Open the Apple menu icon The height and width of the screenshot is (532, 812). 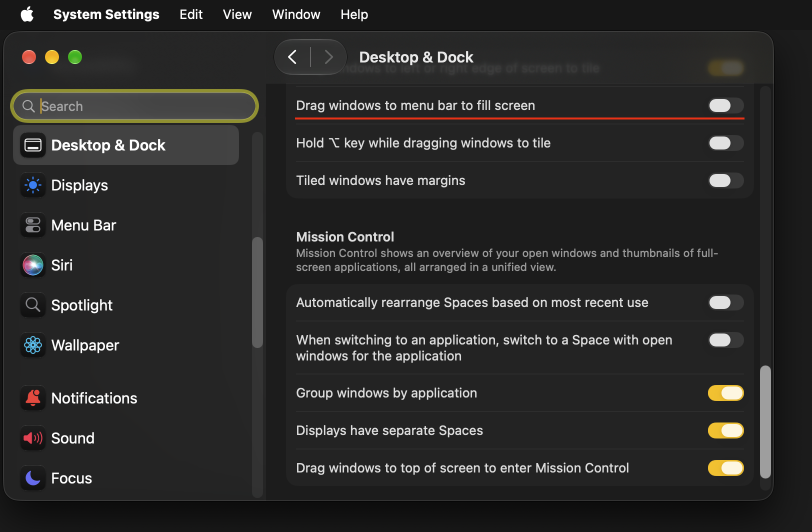pyautogui.click(x=27, y=14)
